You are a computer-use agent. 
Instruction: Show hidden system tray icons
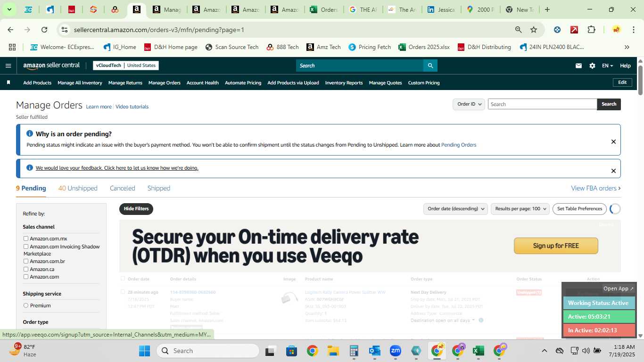click(544, 351)
